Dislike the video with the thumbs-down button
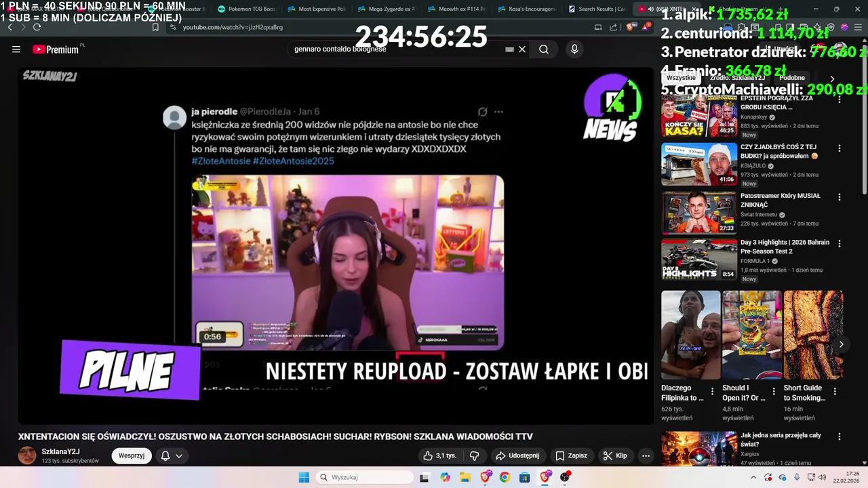Image resolution: width=868 pixels, height=488 pixels. (475, 455)
